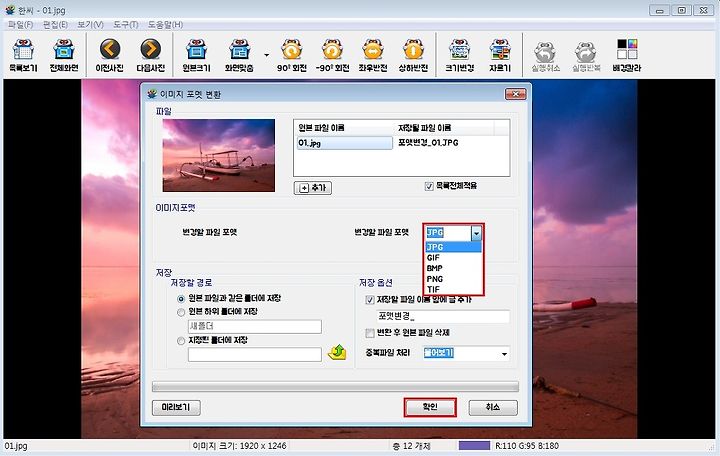Open the 파일(F) menu

click(21, 24)
